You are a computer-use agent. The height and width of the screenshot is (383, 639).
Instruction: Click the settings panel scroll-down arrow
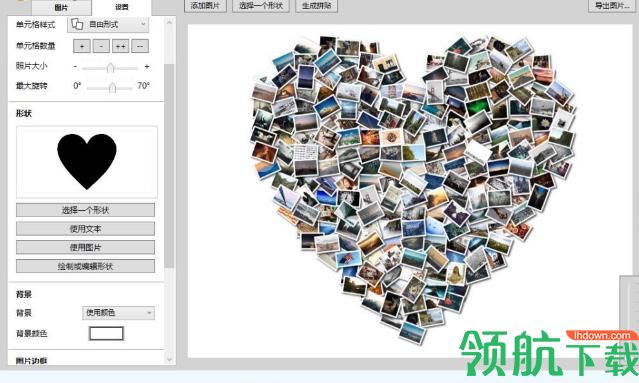(x=170, y=360)
